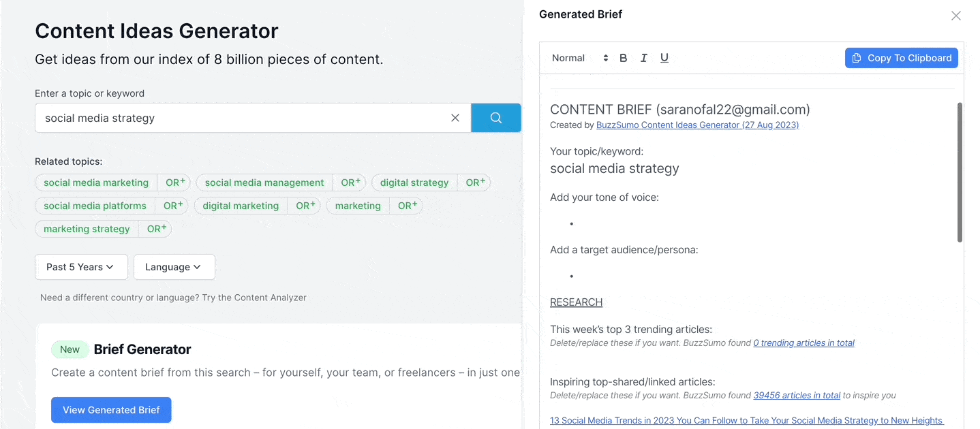Apply italic formatting in the brief editor

[643, 58]
